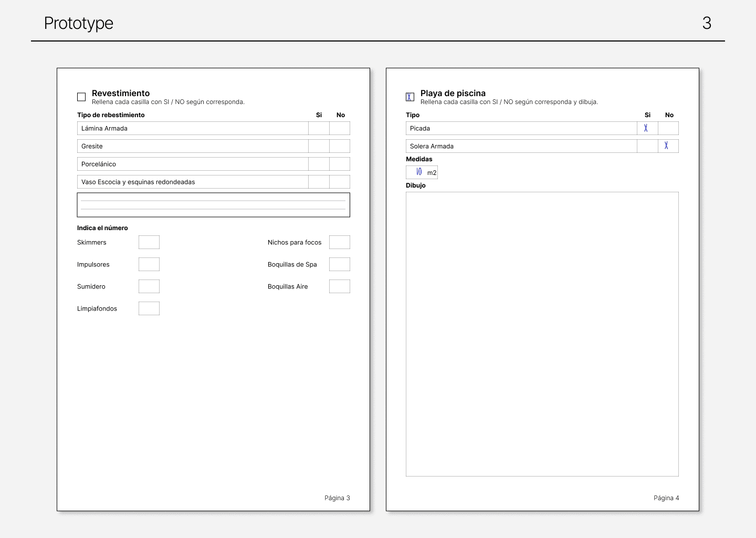Click inside the Dibujo drawing canvas
This screenshot has height=538, width=756.
tap(542, 333)
